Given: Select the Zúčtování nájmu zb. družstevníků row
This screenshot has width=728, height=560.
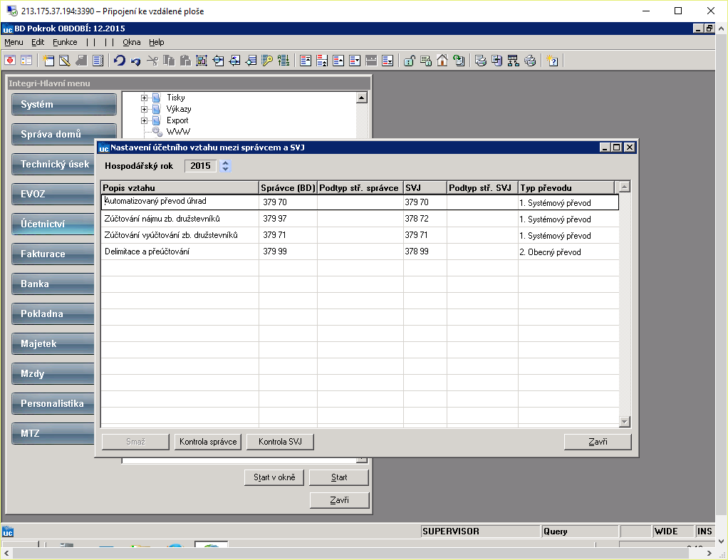Looking at the screenshot, I should pyautogui.click(x=360, y=219).
